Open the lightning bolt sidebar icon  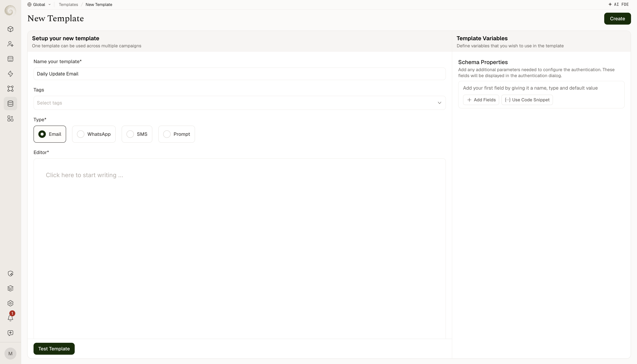10,74
